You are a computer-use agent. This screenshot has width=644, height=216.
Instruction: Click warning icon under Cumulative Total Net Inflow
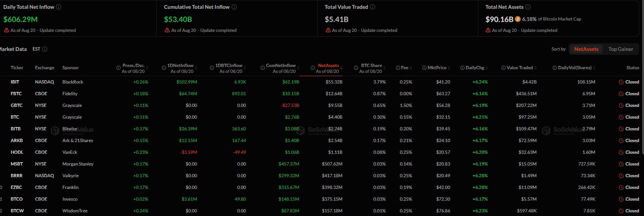[x=167, y=30]
